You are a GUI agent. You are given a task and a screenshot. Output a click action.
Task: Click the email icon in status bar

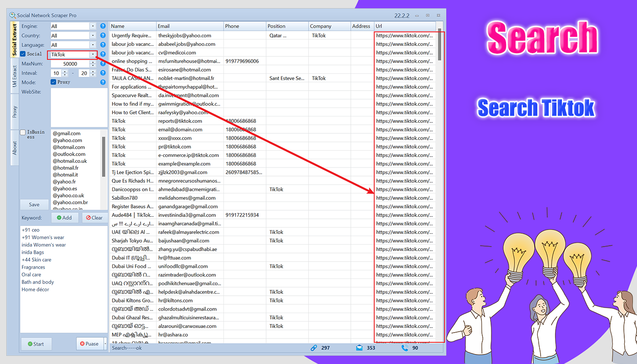tap(359, 348)
